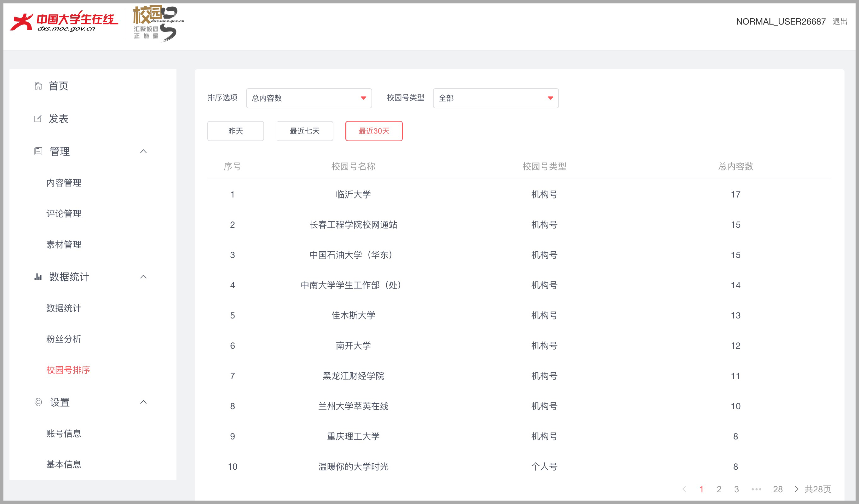This screenshot has width=859, height=504.
Task: Click the 退出 logout link
Action: (x=840, y=21)
